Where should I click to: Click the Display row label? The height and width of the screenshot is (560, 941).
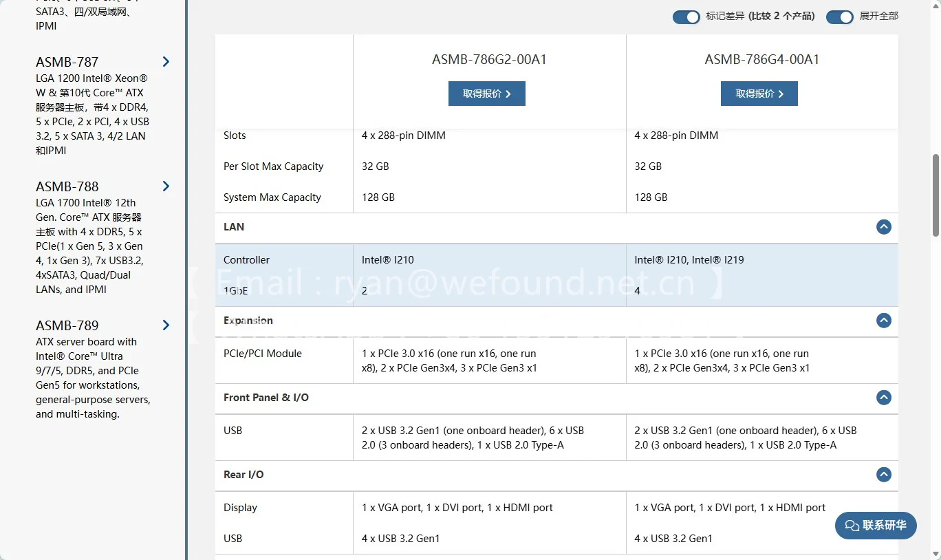coord(240,508)
